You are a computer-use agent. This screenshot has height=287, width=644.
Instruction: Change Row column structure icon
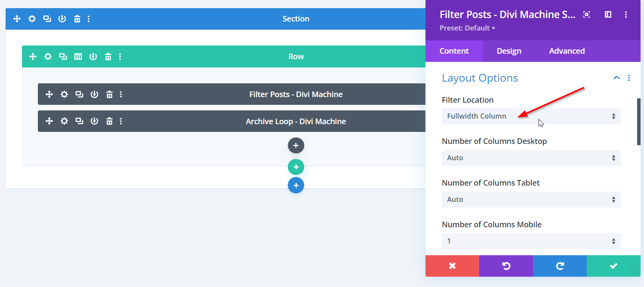coord(78,57)
